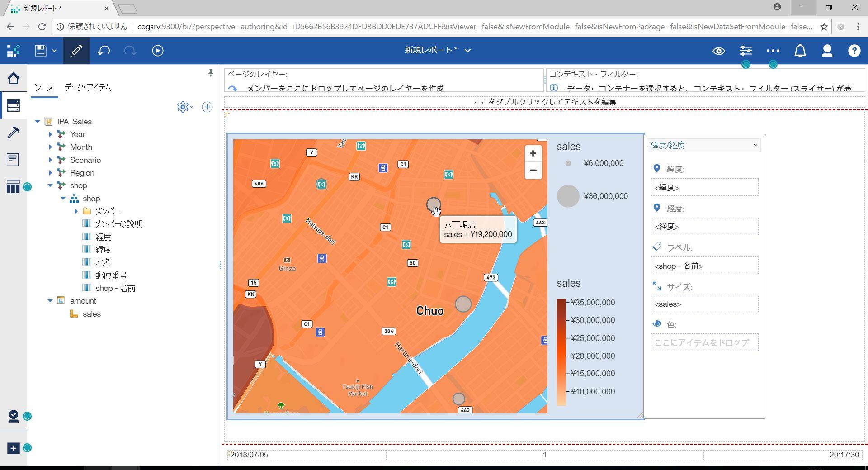Select the 経度 attribute in tree
Image resolution: width=868 pixels, height=470 pixels.
click(x=103, y=237)
